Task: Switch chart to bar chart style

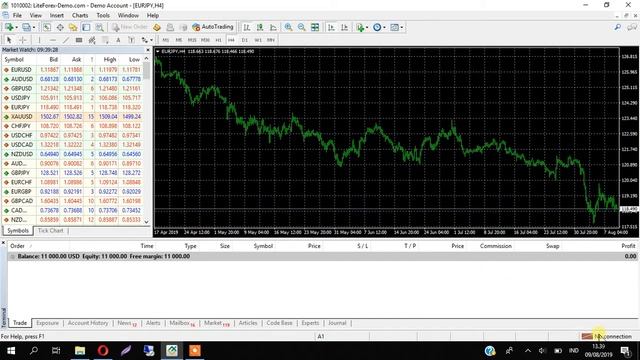Action: click(247, 27)
